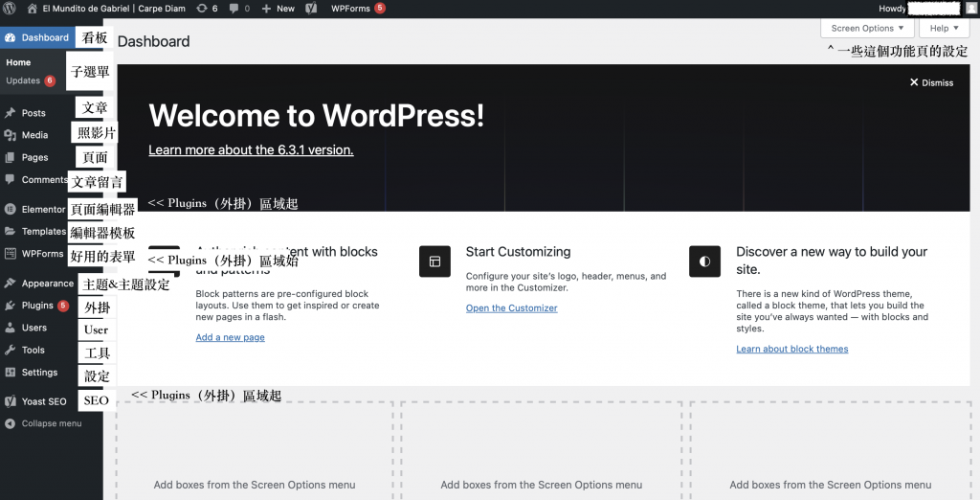The image size is (980, 500).
Task: Click the Howdy account greeting
Action: pos(892,9)
